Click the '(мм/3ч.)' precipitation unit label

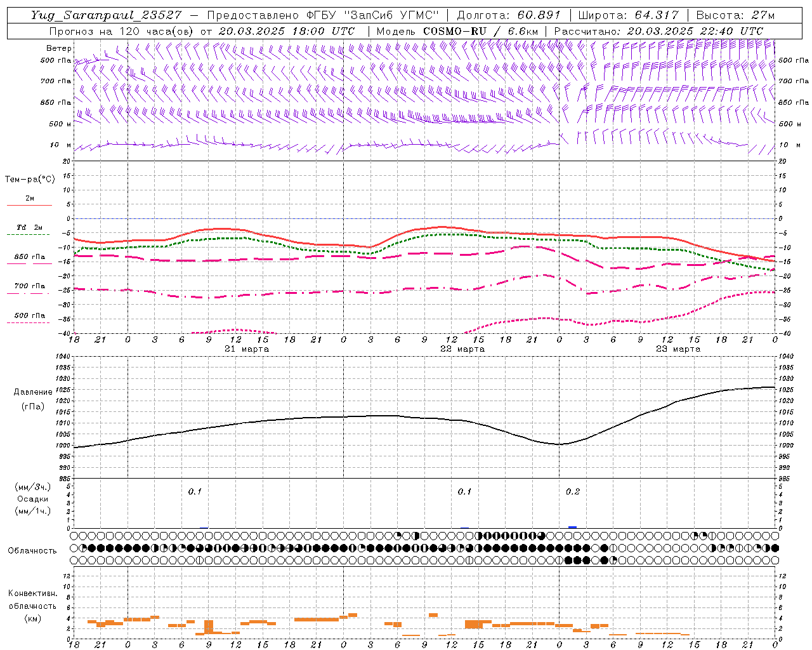(x=33, y=487)
